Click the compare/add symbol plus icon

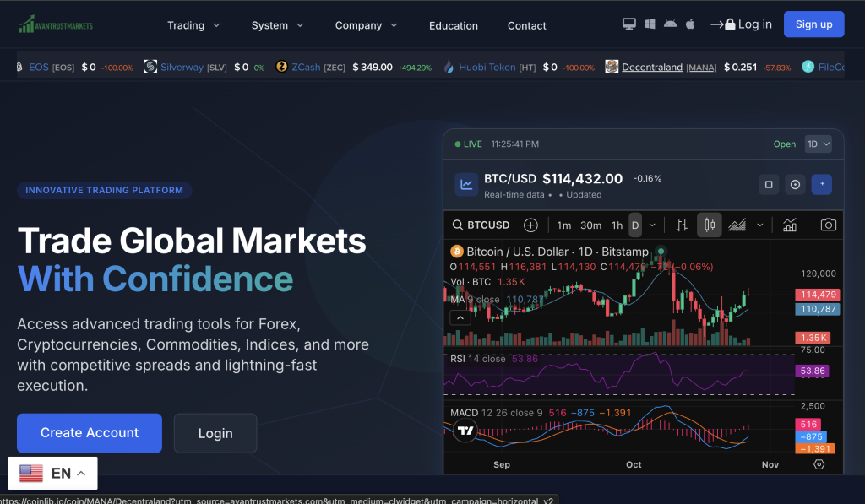point(530,225)
